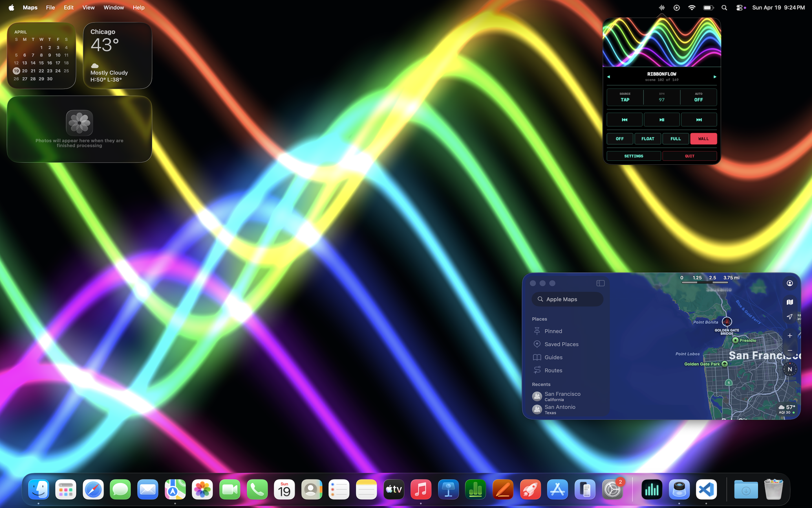Click the Maps icon in Dock

tap(175, 490)
